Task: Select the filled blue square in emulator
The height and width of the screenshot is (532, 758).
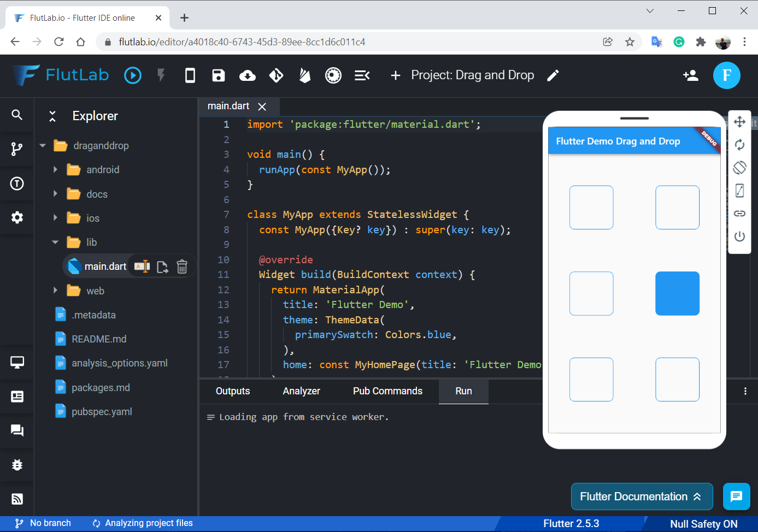Action: pos(677,293)
